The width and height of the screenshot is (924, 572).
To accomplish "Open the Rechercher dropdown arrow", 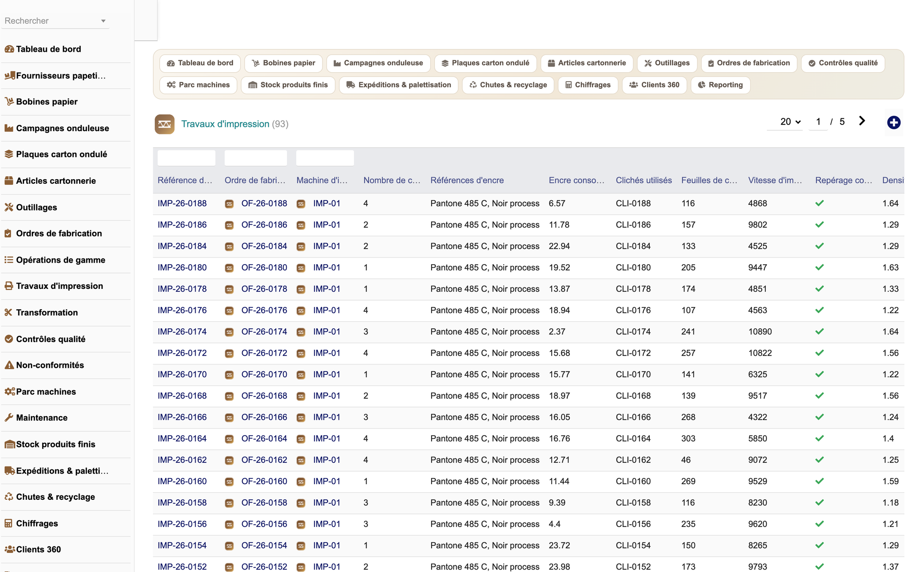I will pos(103,21).
